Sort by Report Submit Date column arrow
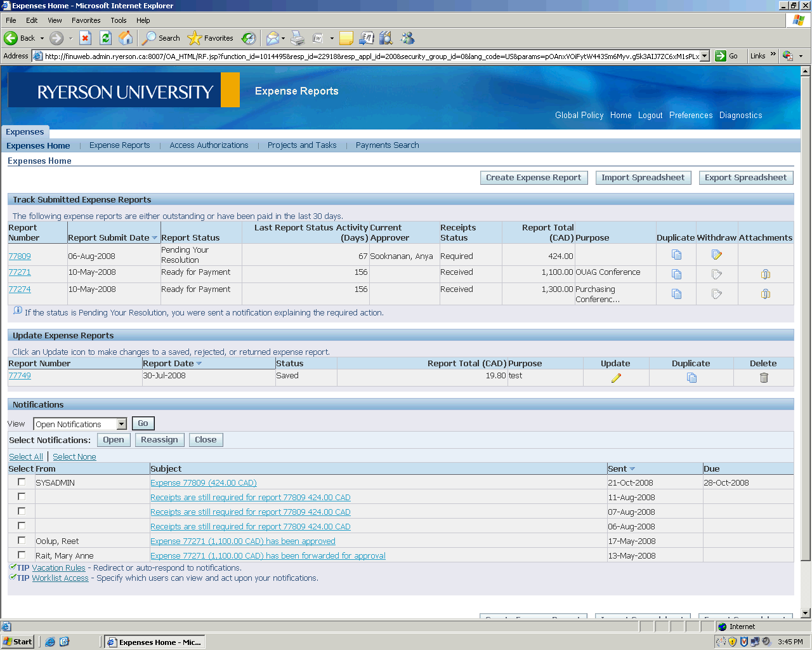Viewport: 812px width, 650px height. coord(155,238)
